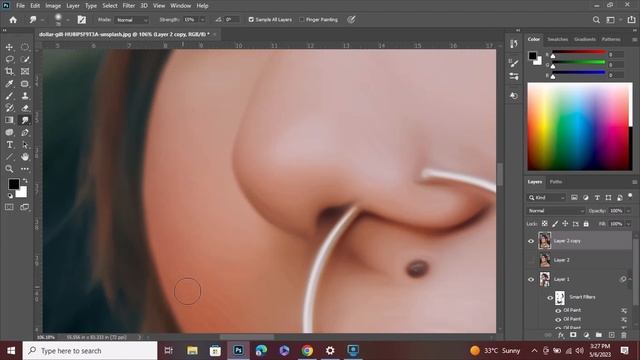Toggle Smart Filters visibility eye
Image resolution: width=640 pixels, height=360 pixels.
pyautogui.click(x=550, y=297)
